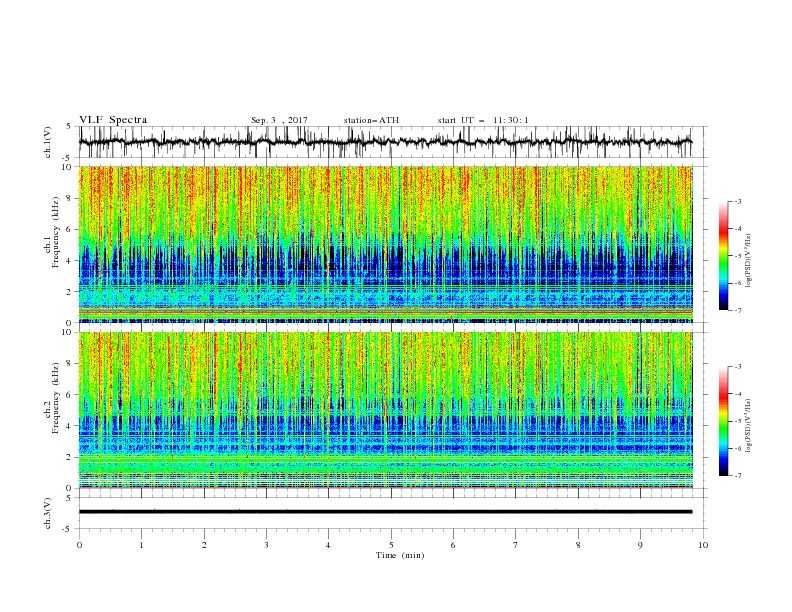Click the time axis tick label '10'
Image resolution: width=792 pixels, height=612 pixels.
703,545
